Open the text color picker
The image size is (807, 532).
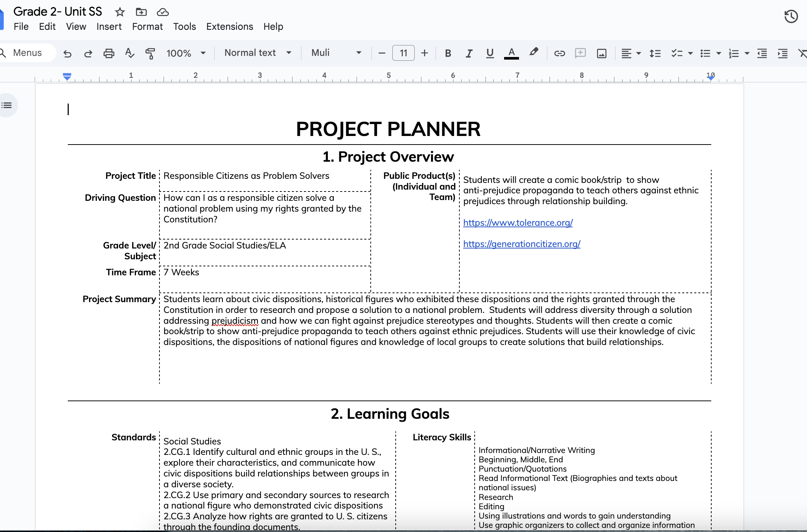click(x=511, y=53)
